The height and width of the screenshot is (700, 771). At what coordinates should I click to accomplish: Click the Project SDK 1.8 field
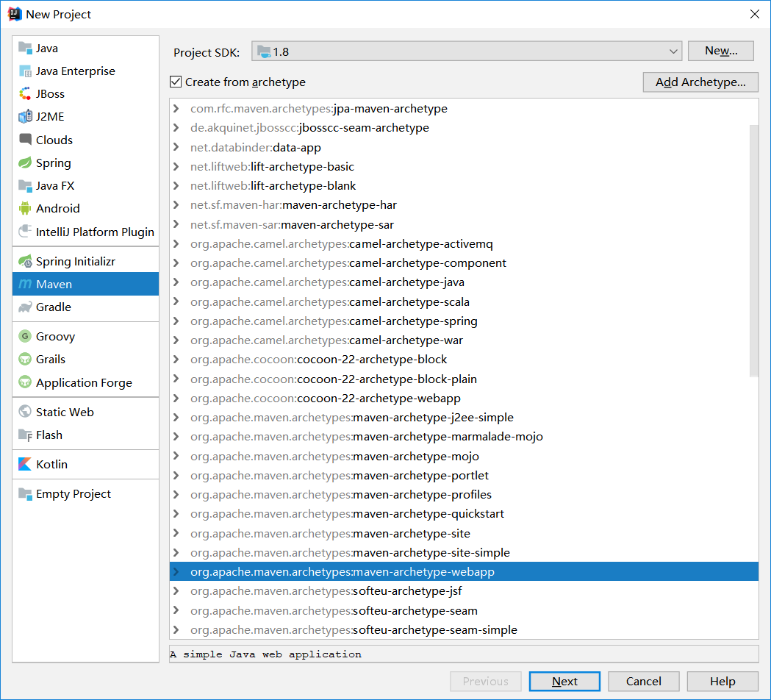[x=467, y=51]
